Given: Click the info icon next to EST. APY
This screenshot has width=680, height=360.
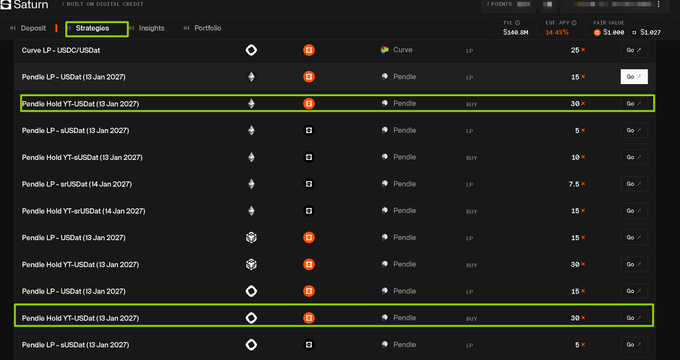Looking at the screenshot, I should [574, 23].
